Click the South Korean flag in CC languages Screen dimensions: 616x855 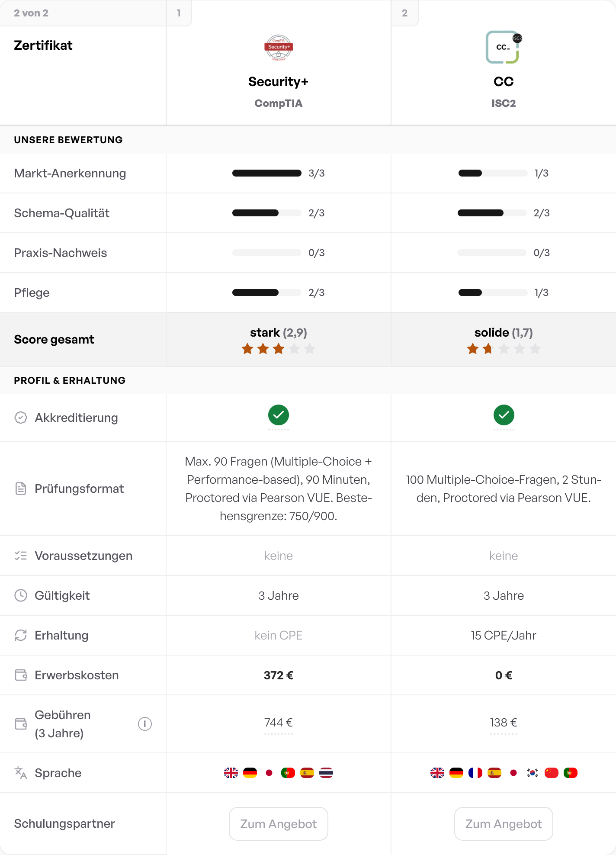[x=533, y=773]
